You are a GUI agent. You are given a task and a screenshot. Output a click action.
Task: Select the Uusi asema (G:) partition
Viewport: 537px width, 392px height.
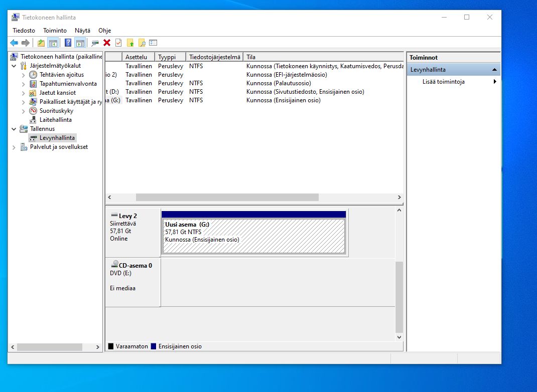point(253,236)
